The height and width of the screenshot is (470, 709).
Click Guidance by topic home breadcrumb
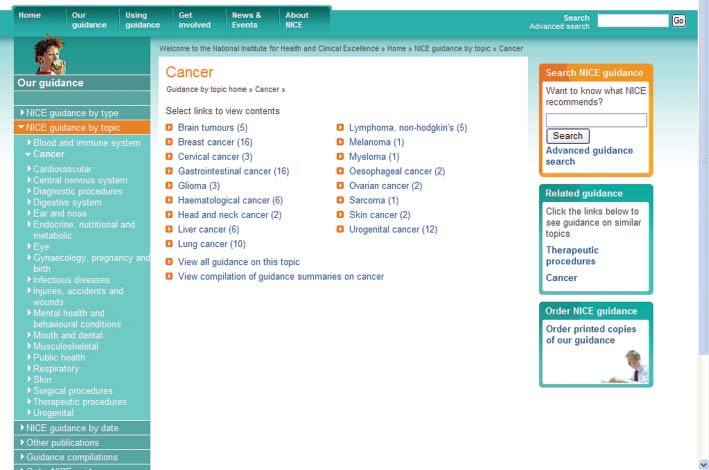pos(206,90)
